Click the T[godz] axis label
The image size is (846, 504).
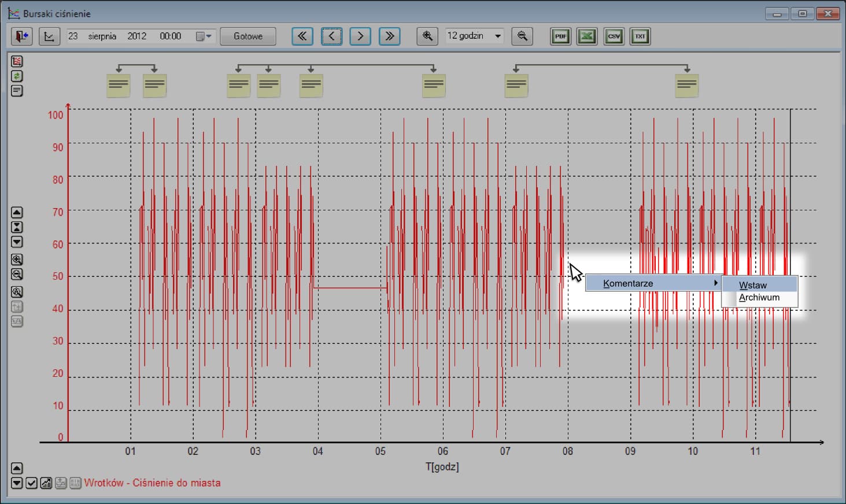[x=442, y=466]
